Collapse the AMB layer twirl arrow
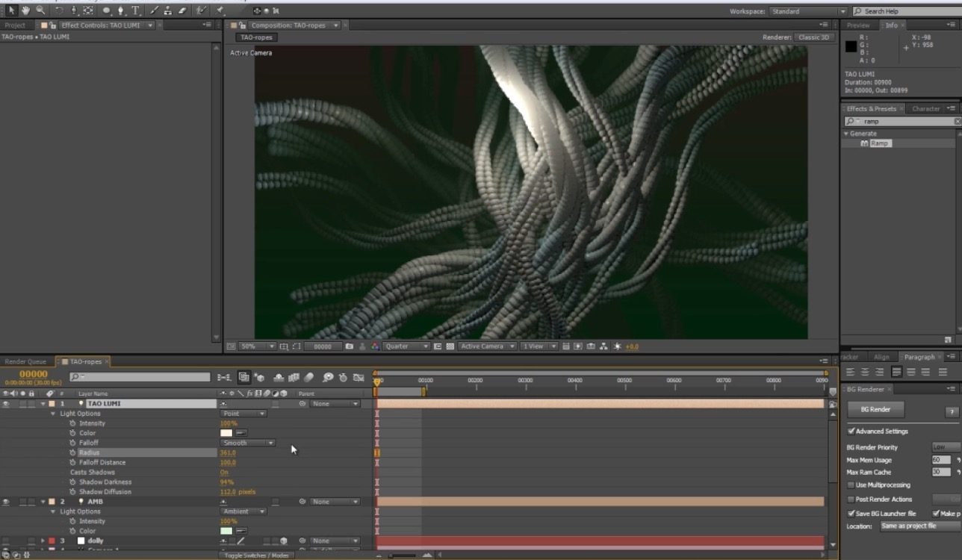Screen dimensions: 962x560 [43, 502]
